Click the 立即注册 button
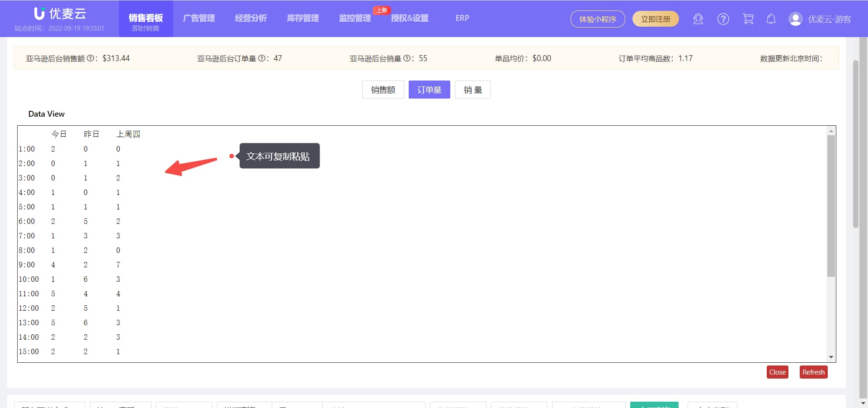868x408 pixels. coord(655,19)
